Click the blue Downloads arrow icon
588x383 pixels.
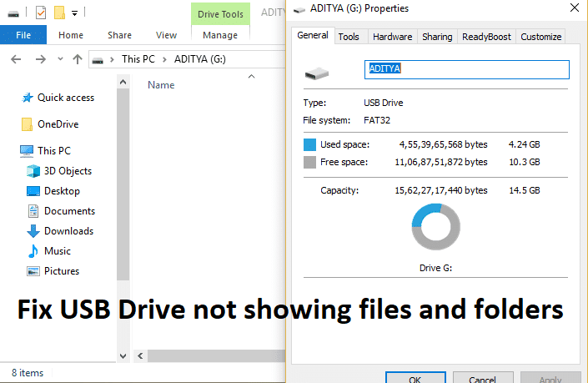click(33, 231)
